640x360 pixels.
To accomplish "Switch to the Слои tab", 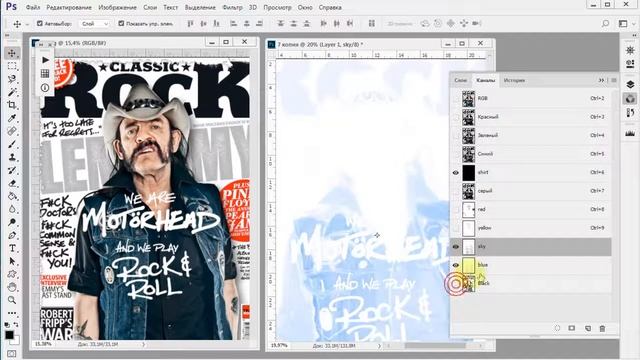I will (x=460, y=80).
